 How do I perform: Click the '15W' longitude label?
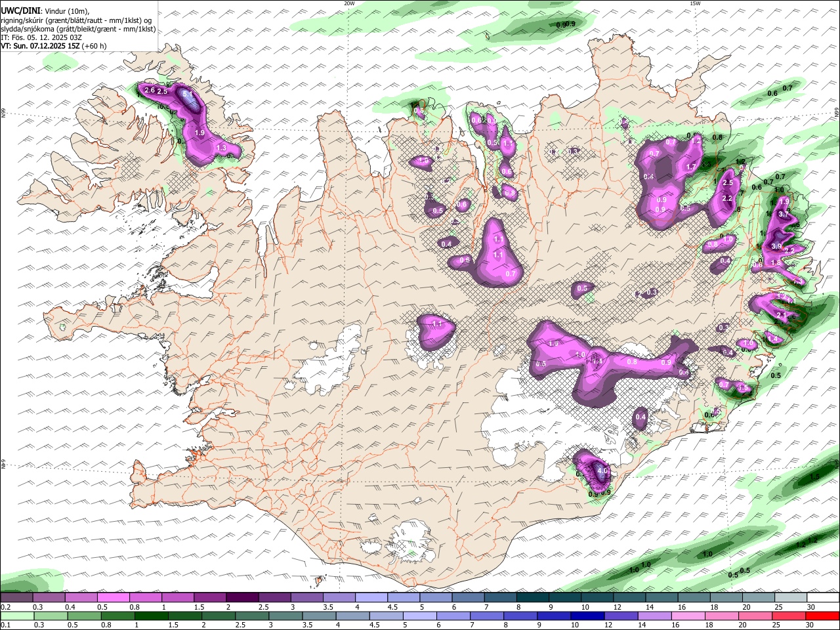click(695, 3)
